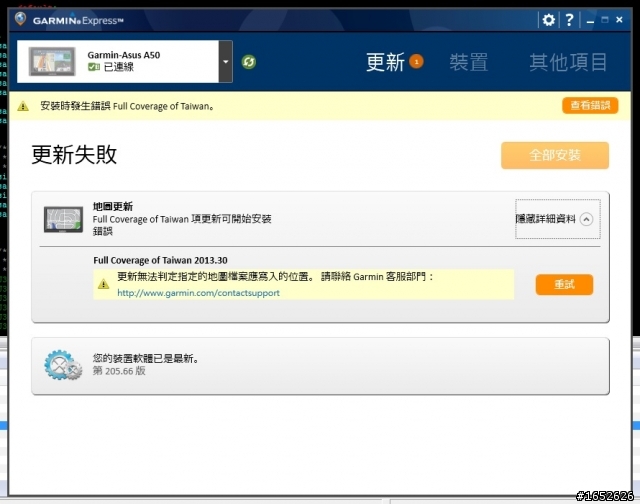Click the 查看錯誤 button
The image size is (640, 504).
click(x=590, y=105)
